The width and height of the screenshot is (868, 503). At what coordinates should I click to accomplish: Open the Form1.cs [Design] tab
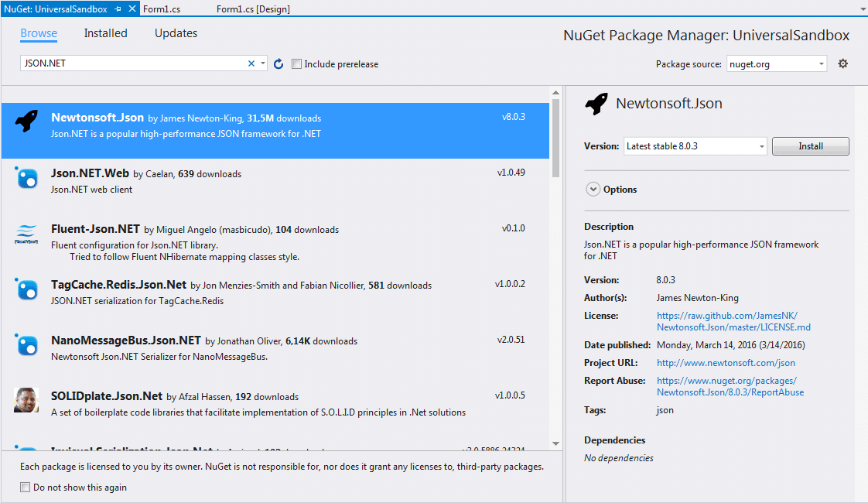(x=253, y=9)
